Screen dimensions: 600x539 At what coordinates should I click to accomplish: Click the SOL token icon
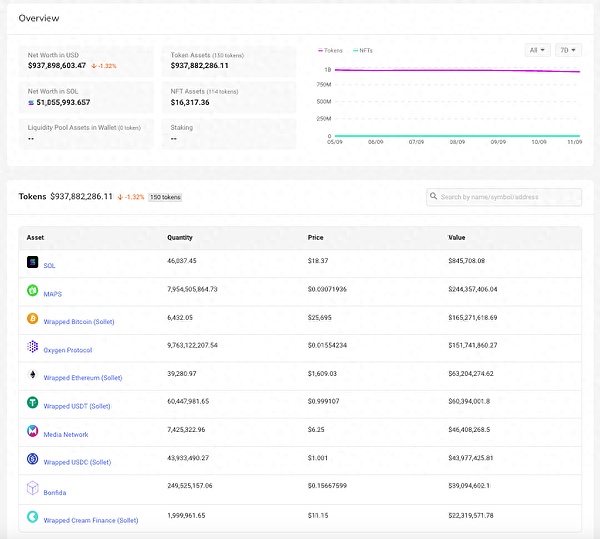(33, 263)
